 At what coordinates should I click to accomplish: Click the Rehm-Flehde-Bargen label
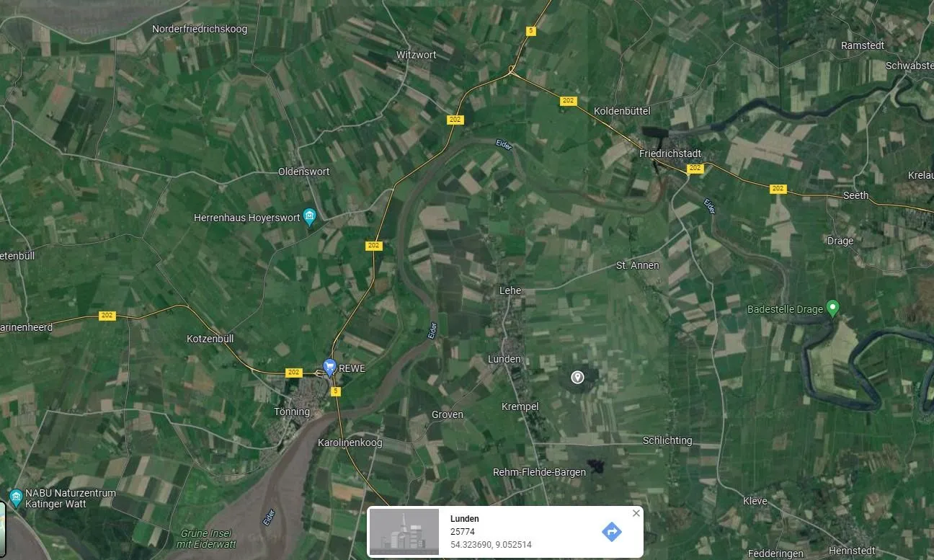(539, 472)
